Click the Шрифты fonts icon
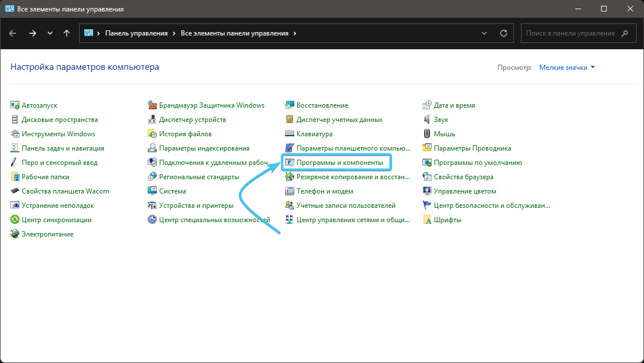644x363 pixels. [x=427, y=220]
